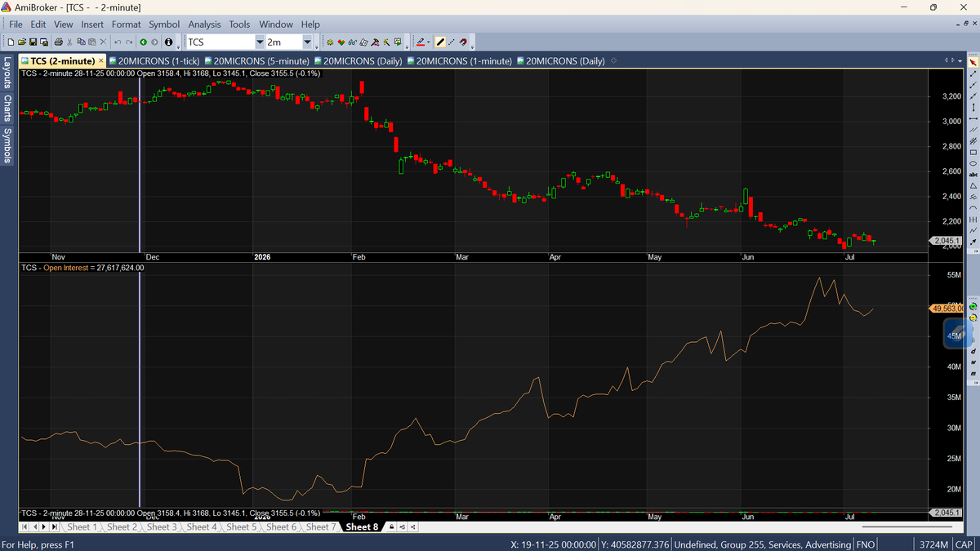Image resolution: width=980 pixels, height=551 pixels.
Task: Open a file with the Open folder icon
Action: pyautogui.click(x=22, y=42)
